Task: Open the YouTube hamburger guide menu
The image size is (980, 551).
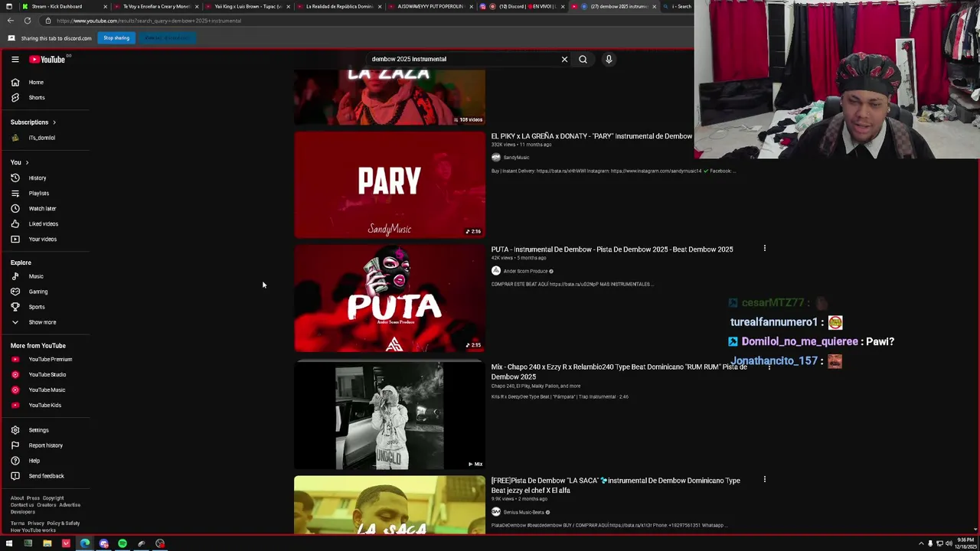Action: coord(15,59)
